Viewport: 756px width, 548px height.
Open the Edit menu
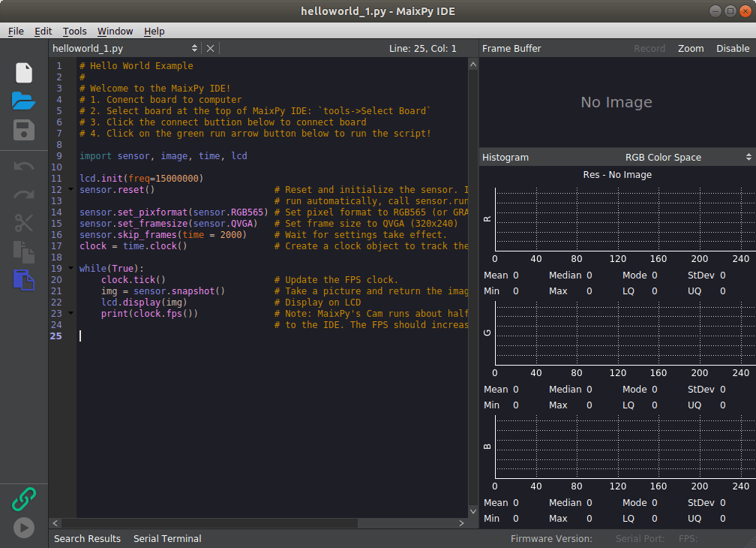click(x=43, y=31)
